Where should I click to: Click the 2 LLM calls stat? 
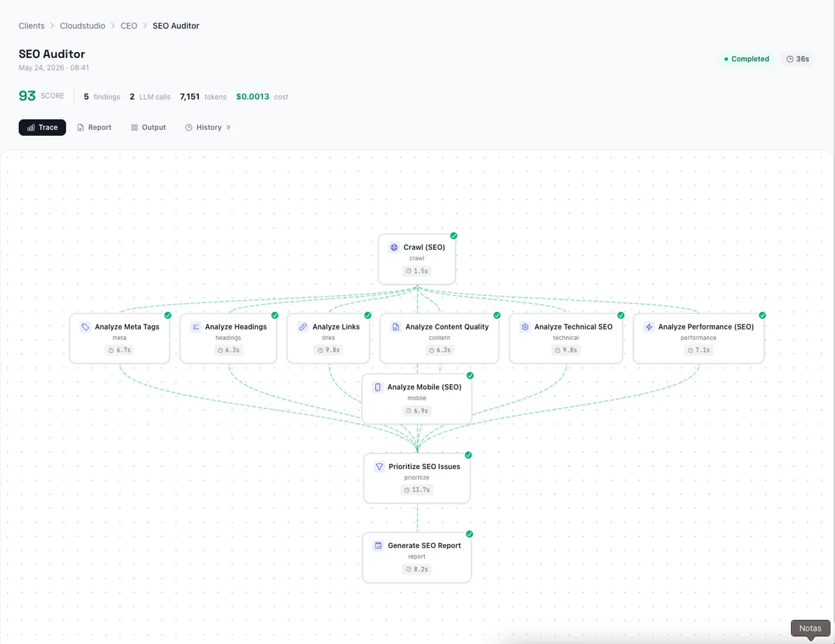click(x=150, y=97)
